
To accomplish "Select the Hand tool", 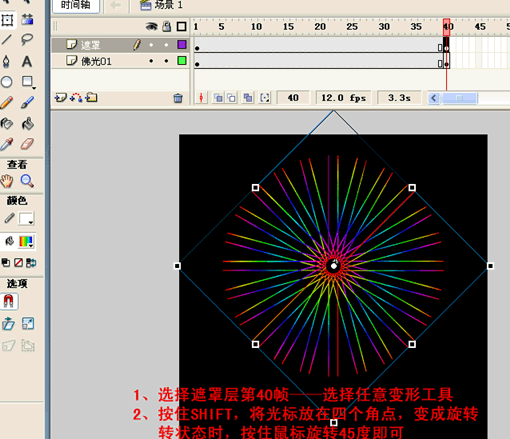I will [x=7, y=181].
